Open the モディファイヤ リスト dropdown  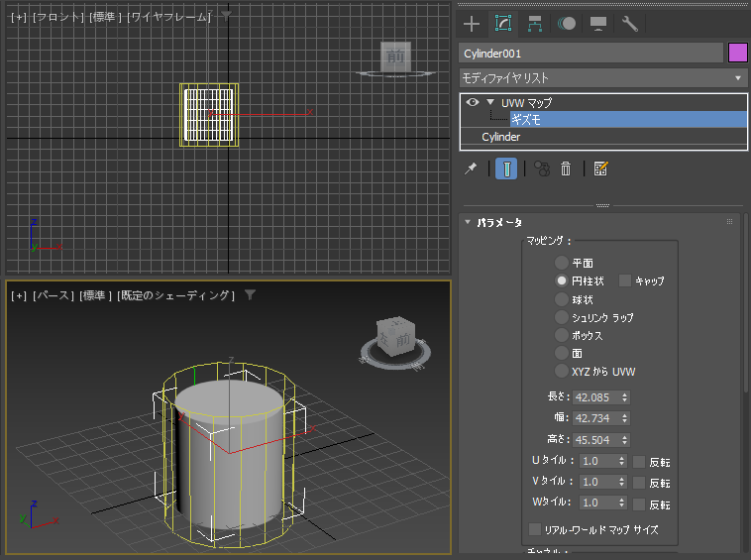pos(603,77)
